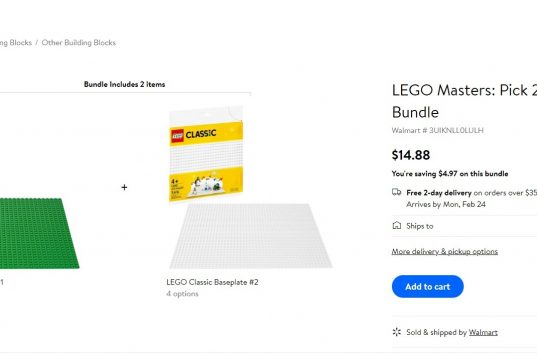Image resolution: width=537 pixels, height=360 pixels.
Task: Click the LEGO logo on the Classic box
Action: pos(177,136)
